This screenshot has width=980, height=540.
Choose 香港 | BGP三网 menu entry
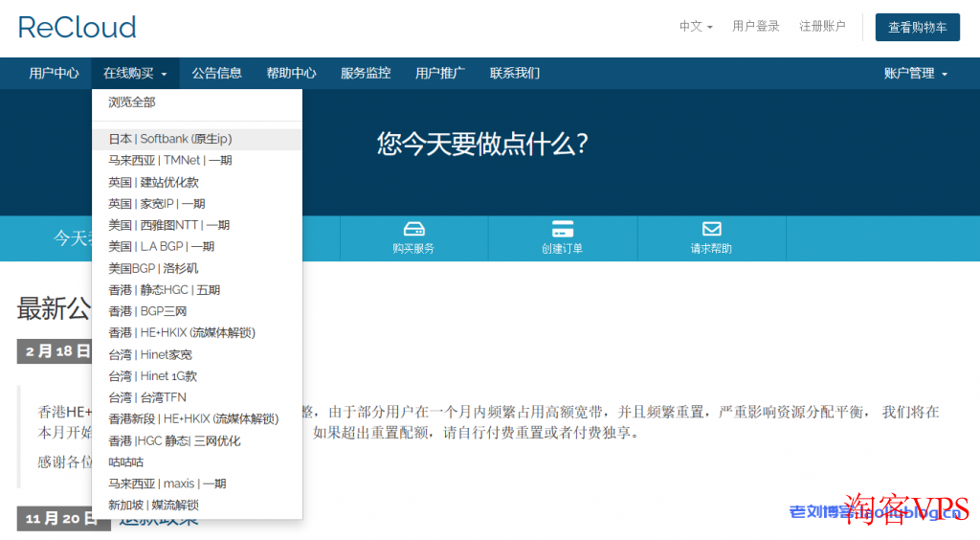[197, 311]
